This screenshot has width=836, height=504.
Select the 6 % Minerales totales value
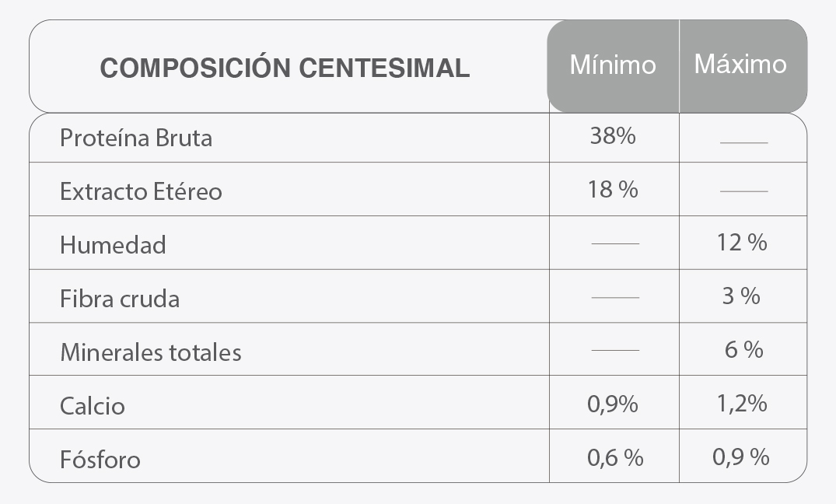coord(743,349)
